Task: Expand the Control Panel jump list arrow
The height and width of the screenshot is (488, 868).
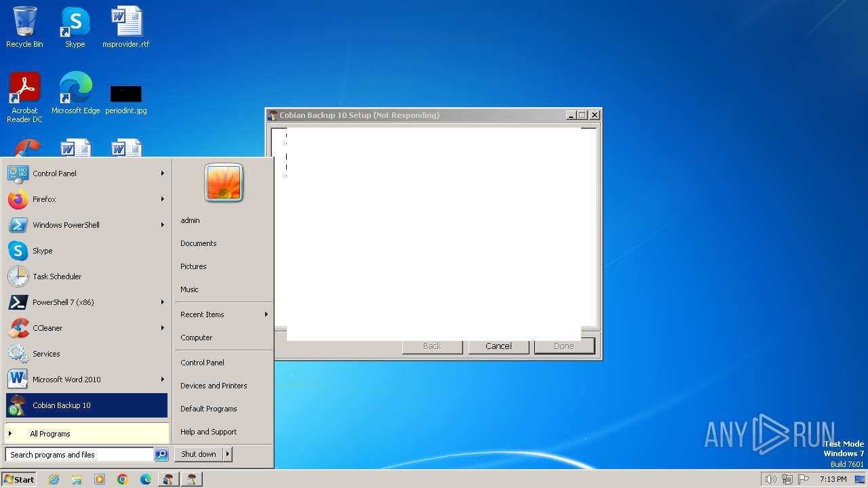Action: (163, 174)
